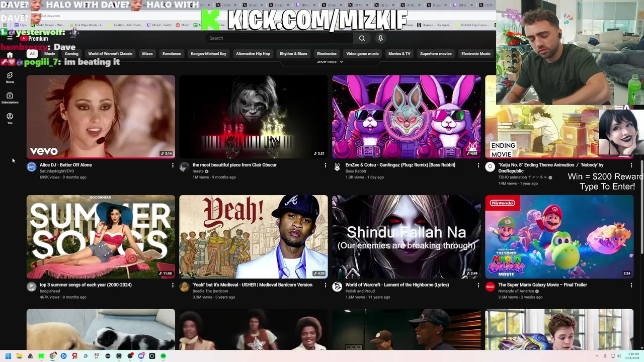Open the Clips bookmark
This screenshot has height=362, width=644.
21,25
